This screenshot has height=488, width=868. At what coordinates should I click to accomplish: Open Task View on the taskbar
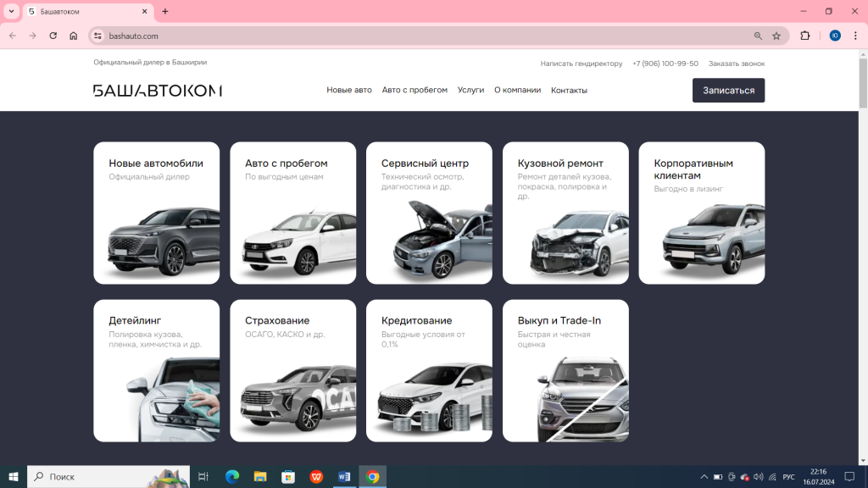click(x=203, y=476)
